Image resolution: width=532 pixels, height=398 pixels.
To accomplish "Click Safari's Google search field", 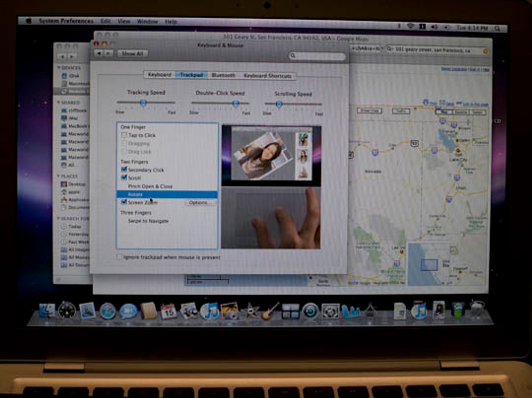I will [437, 49].
